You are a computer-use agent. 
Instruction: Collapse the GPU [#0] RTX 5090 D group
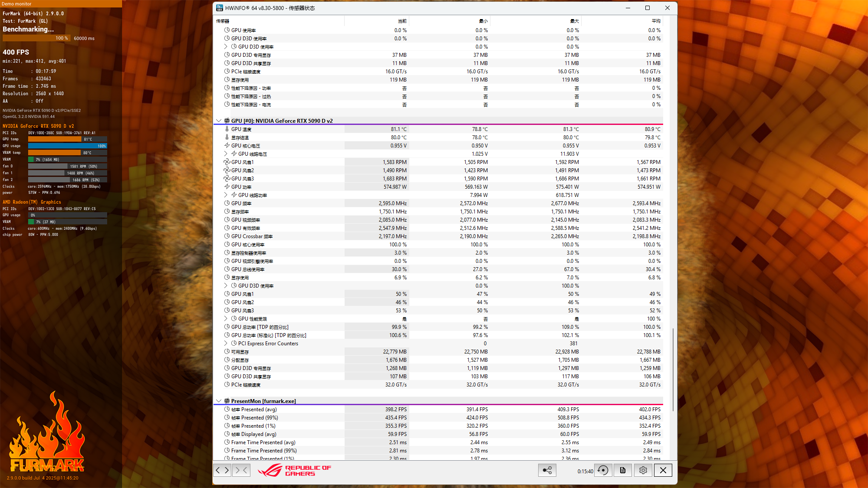click(x=219, y=121)
